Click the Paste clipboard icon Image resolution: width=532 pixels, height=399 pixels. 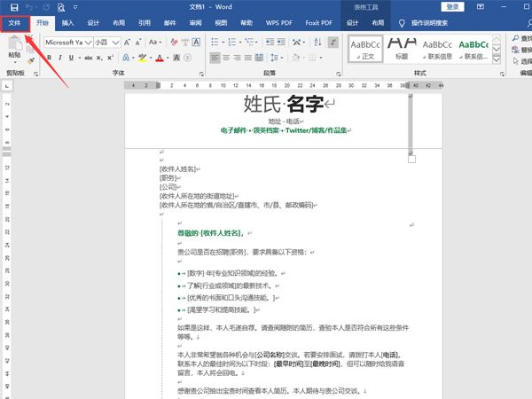14,44
